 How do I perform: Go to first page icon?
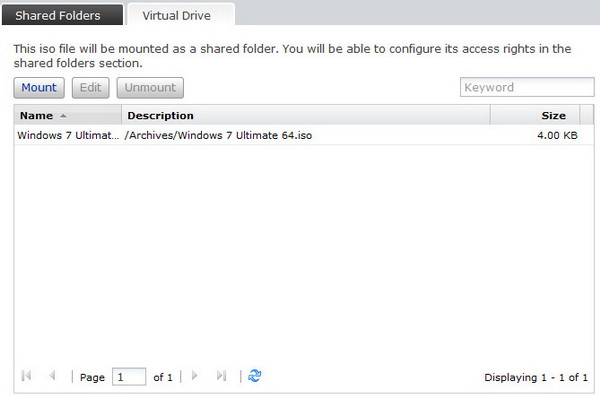pyautogui.click(x=26, y=376)
